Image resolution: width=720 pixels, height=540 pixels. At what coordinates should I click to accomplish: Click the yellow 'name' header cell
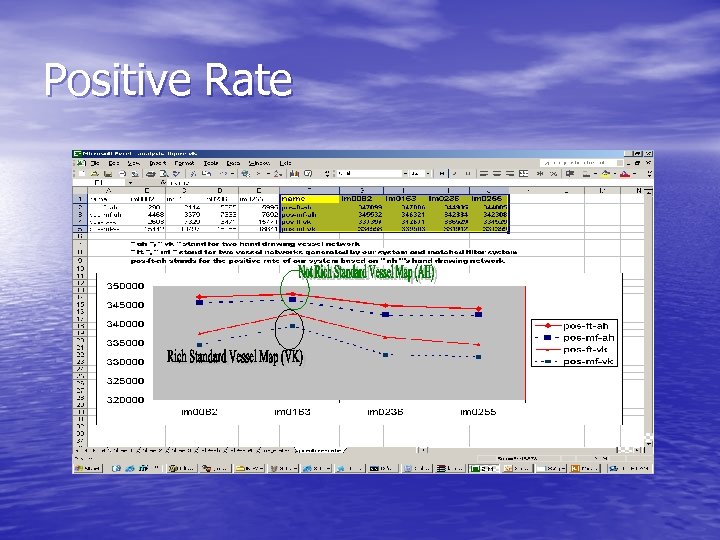310,198
